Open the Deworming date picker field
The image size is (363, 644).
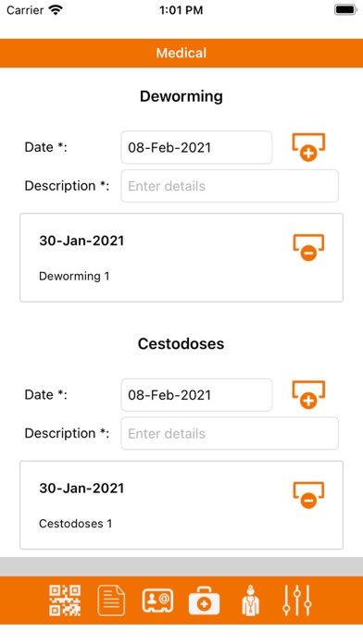(x=196, y=147)
